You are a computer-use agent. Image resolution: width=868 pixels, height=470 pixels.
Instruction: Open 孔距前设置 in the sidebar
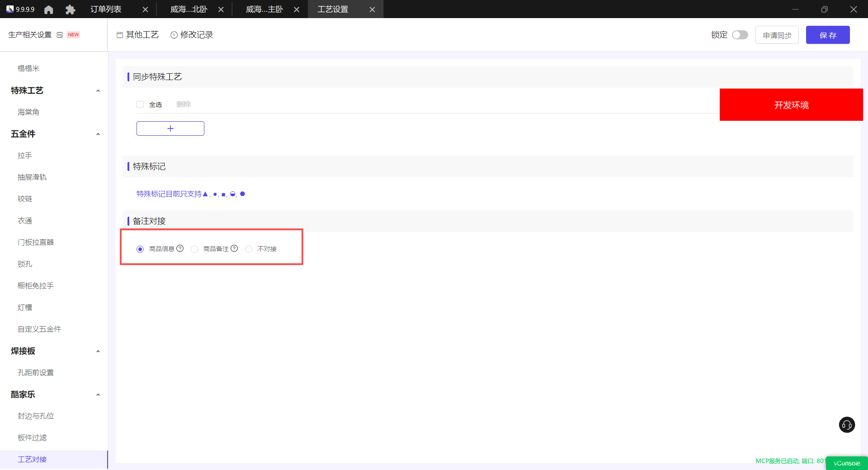point(36,373)
